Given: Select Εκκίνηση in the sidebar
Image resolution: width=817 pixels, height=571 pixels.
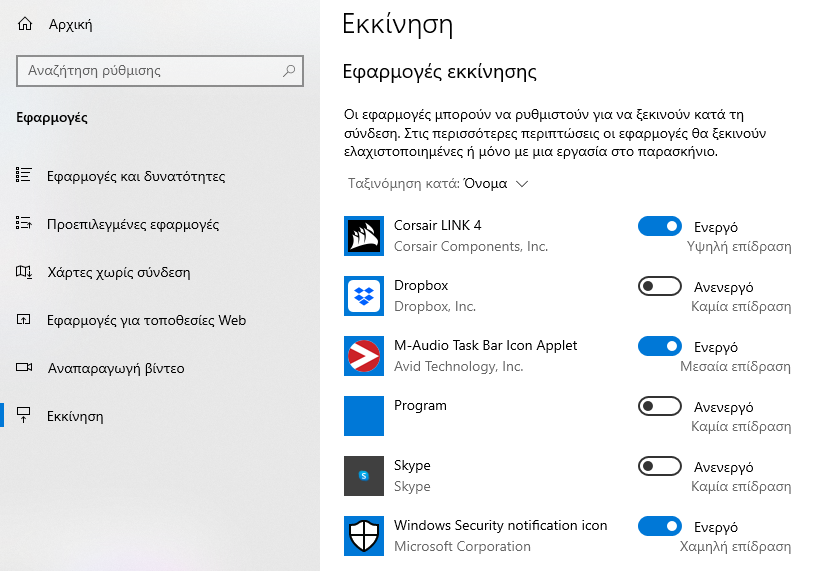Looking at the screenshot, I should click(75, 416).
